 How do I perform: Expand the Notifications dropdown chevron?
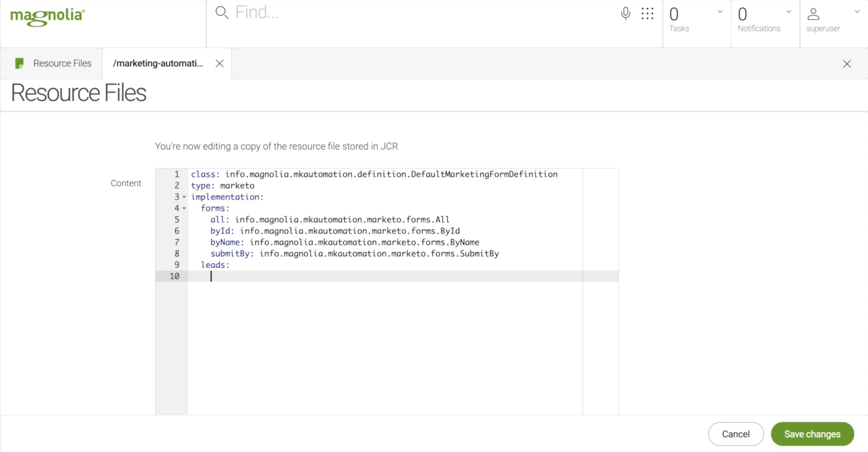[789, 11]
